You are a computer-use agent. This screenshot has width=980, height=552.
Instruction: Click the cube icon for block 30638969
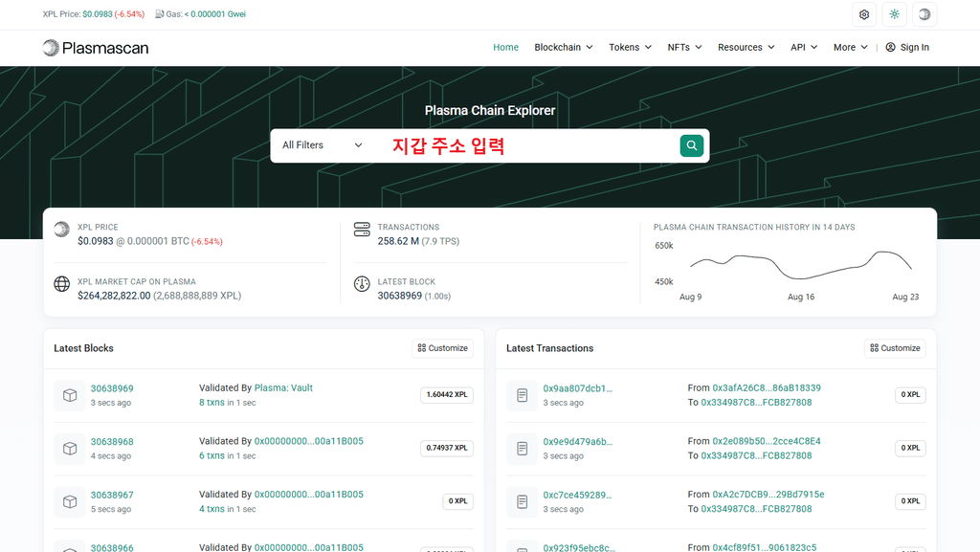(x=70, y=395)
